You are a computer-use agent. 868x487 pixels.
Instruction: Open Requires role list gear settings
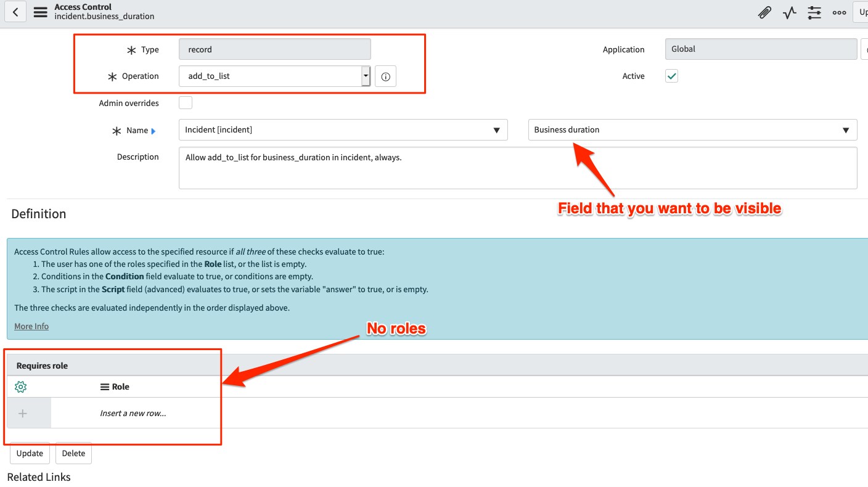pos(20,387)
